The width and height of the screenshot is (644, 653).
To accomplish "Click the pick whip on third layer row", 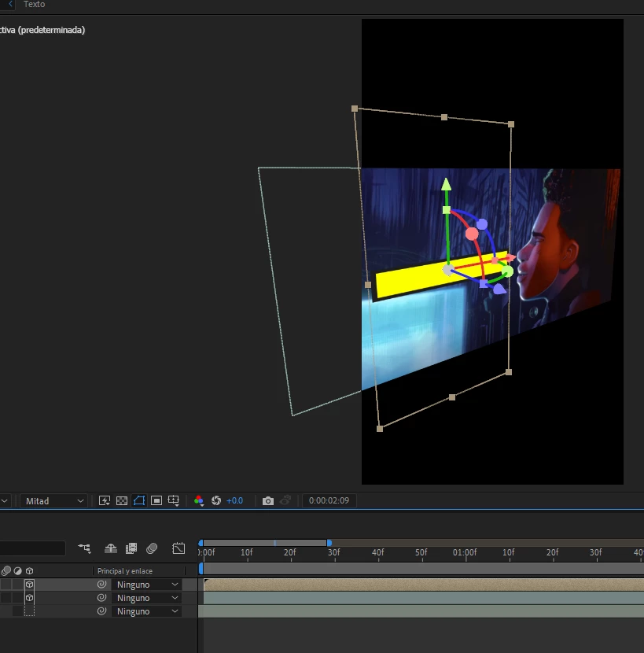I will point(101,611).
